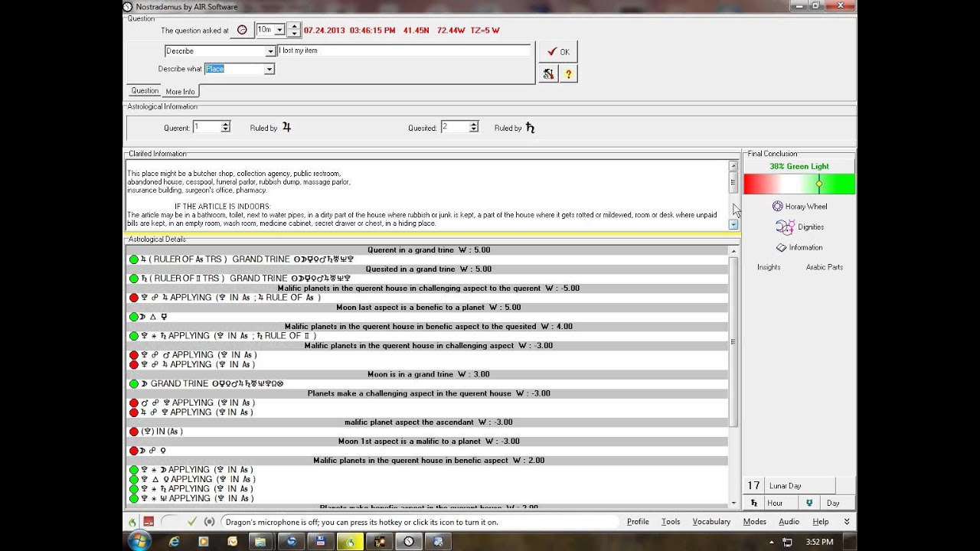Image resolution: width=980 pixels, height=551 pixels.
Task: Open Insights
Action: pyautogui.click(x=769, y=267)
